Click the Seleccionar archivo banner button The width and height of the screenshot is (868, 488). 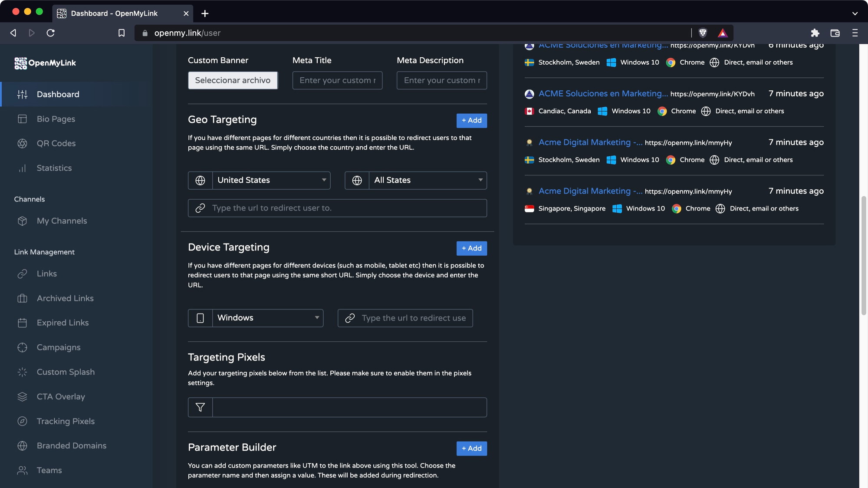tap(233, 80)
